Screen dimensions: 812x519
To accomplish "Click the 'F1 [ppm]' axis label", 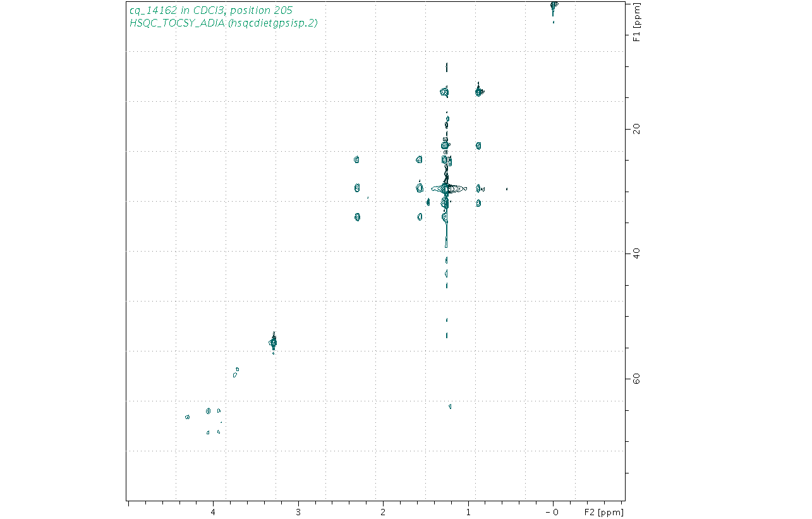I will click(637, 23).
